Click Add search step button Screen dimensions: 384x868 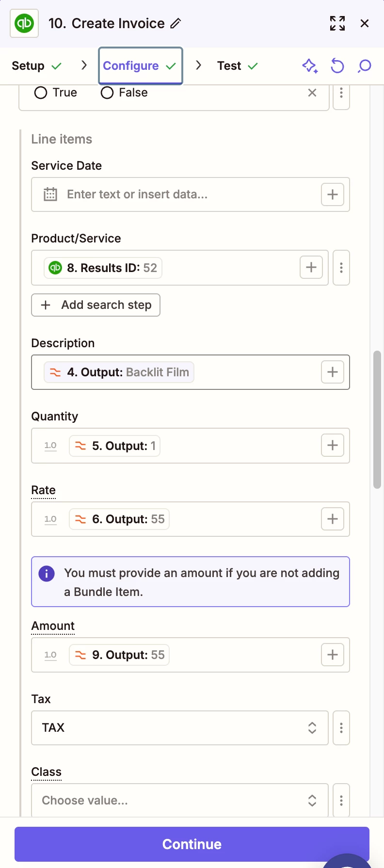pos(96,305)
